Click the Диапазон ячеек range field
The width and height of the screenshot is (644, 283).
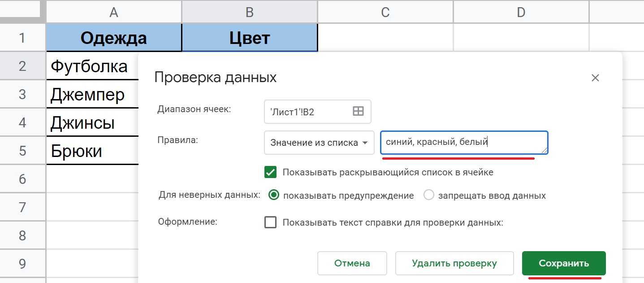coord(318,112)
